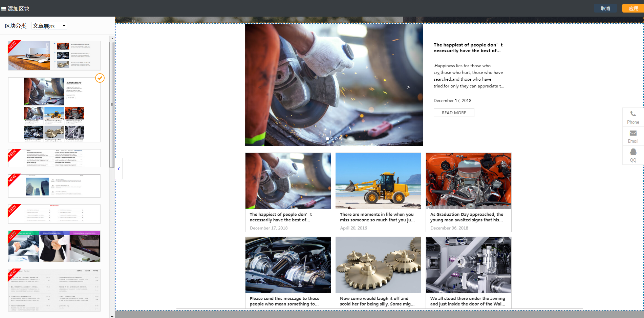Click the add block list icon
Image resolution: width=644 pixels, height=318 pixels.
[4, 8]
